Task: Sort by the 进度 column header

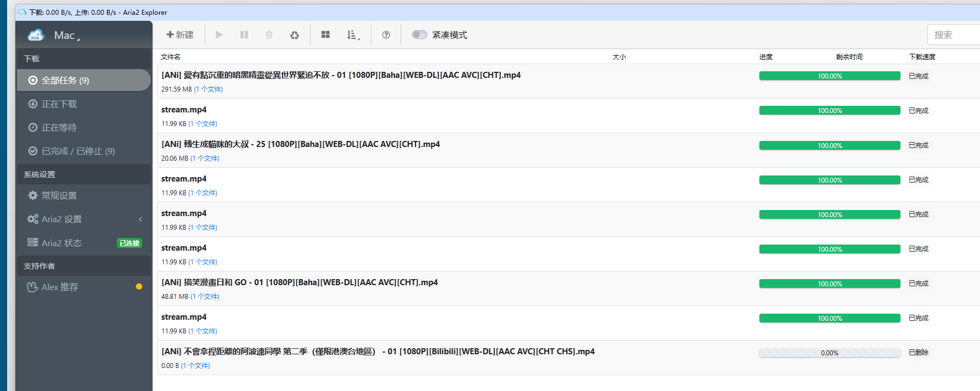Action: click(766, 56)
